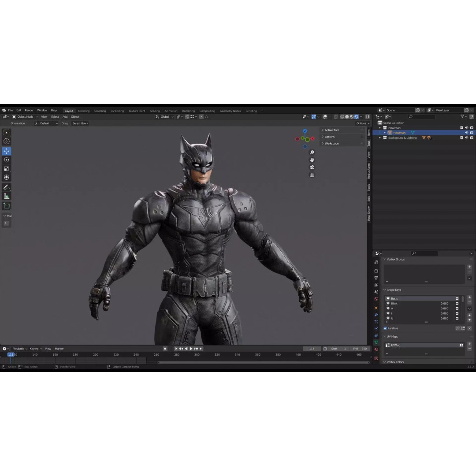Open the Global transform orientation dropdown
Screen dimensions: 476x476
click(x=164, y=116)
